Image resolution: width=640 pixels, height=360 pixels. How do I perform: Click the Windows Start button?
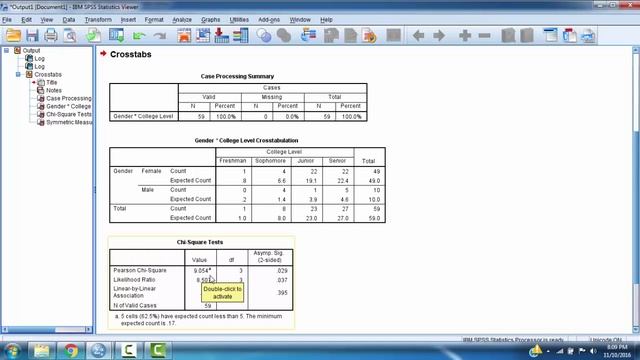point(12,351)
